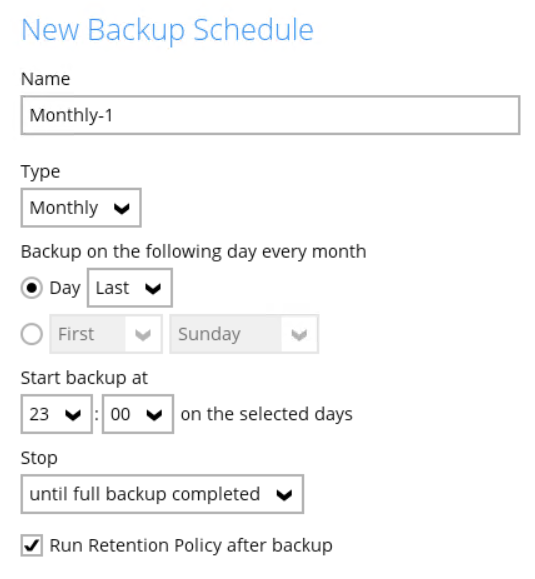The image size is (535, 579).
Task: Click the chevron arrow on the Monthly dropdown
Action: click(121, 209)
